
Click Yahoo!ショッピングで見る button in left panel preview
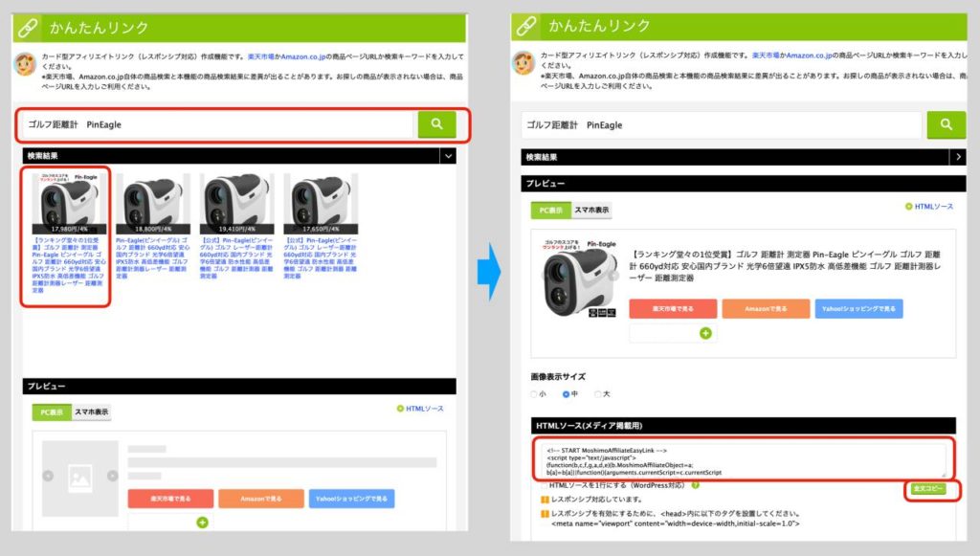(351, 499)
